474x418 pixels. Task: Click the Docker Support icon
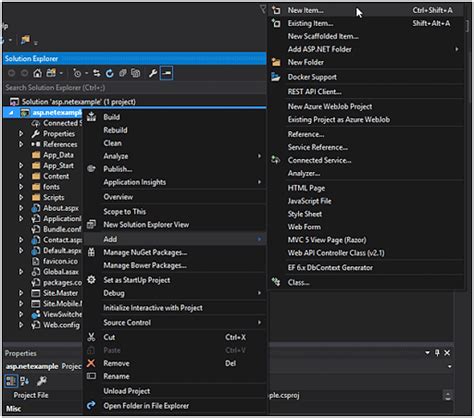(276, 77)
